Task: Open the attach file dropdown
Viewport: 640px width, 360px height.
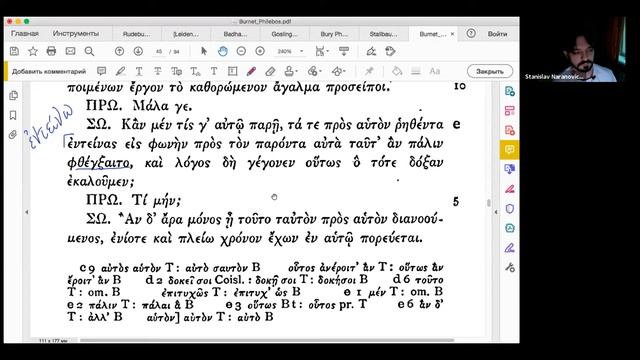Action: [x=314, y=71]
